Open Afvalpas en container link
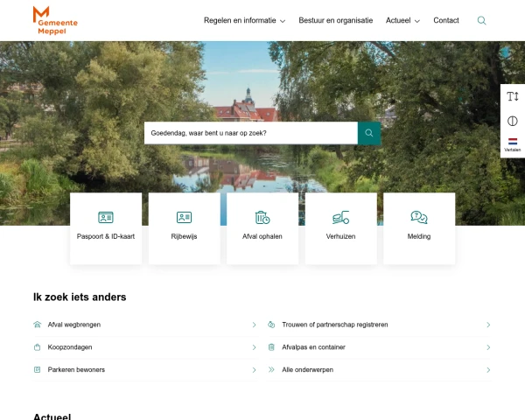This screenshot has height=420, width=525. coord(313,347)
